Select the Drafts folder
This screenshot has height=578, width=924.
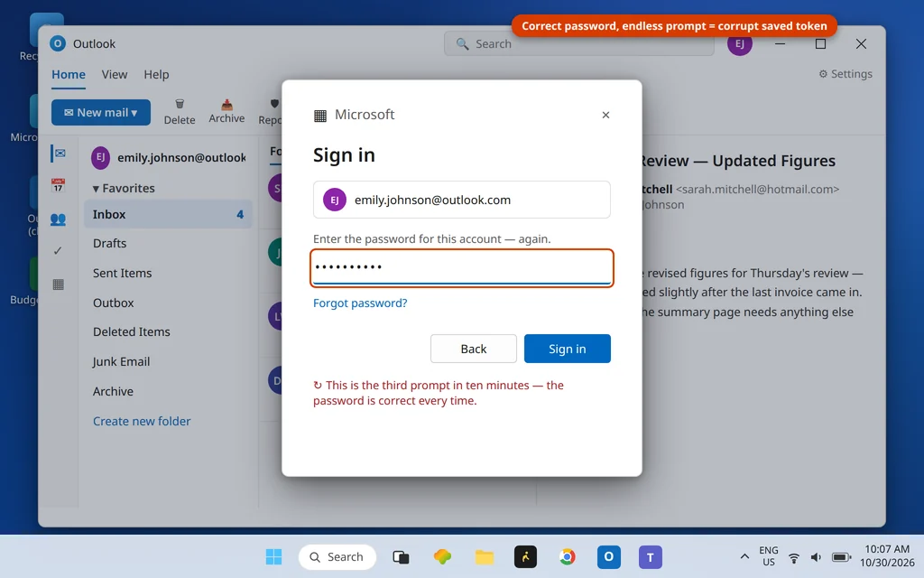pyautogui.click(x=109, y=243)
